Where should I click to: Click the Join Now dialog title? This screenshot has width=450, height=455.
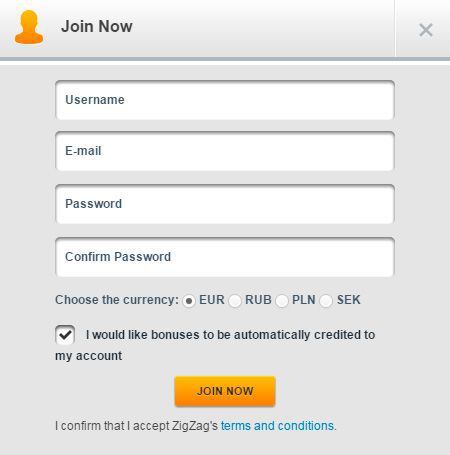click(97, 26)
